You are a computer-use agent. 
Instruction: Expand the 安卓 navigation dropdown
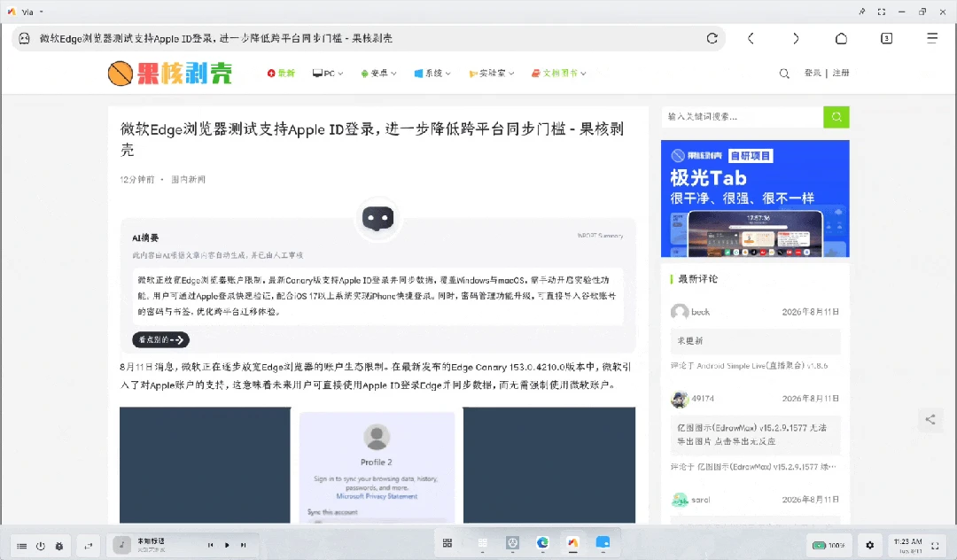click(x=378, y=74)
